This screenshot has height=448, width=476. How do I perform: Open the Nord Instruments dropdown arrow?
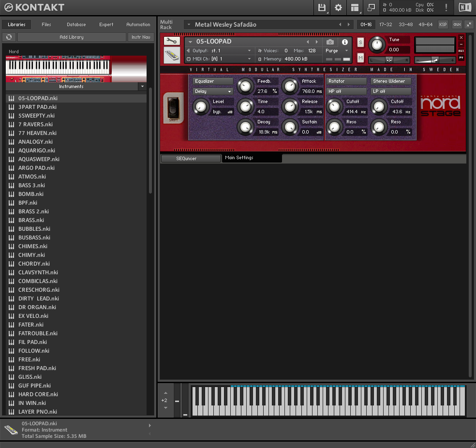pos(142,87)
